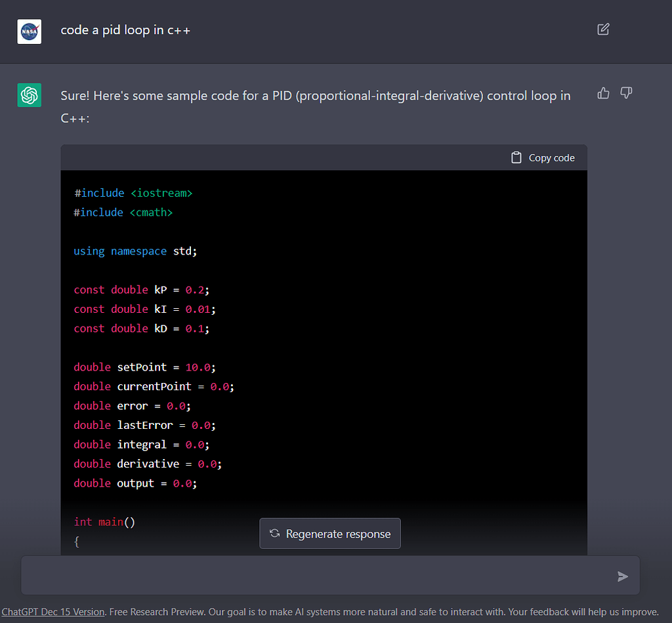
Task: Select the '#include <iostream>' line in code
Action: tap(133, 193)
